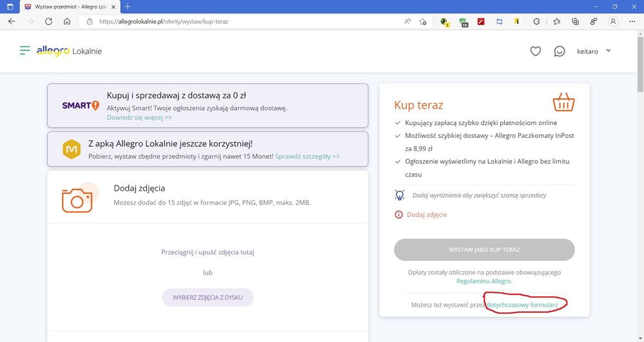Open a new browser tab

(128, 6)
